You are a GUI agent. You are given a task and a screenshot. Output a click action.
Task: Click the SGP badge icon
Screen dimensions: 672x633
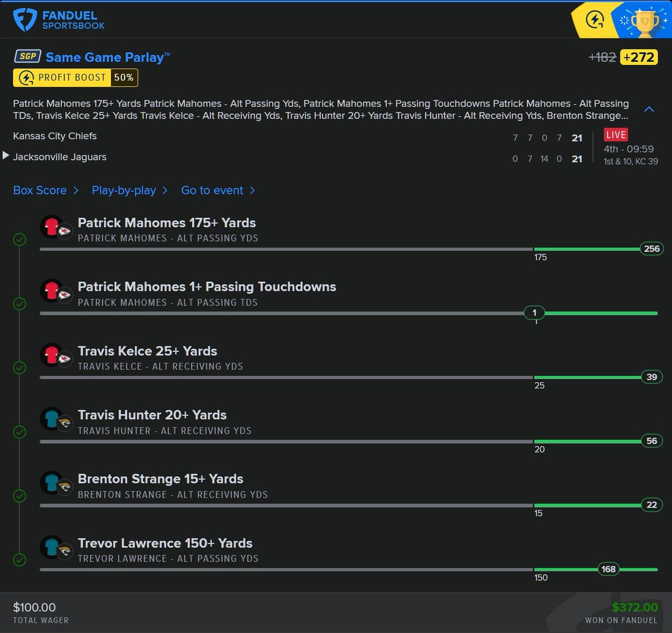27,57
